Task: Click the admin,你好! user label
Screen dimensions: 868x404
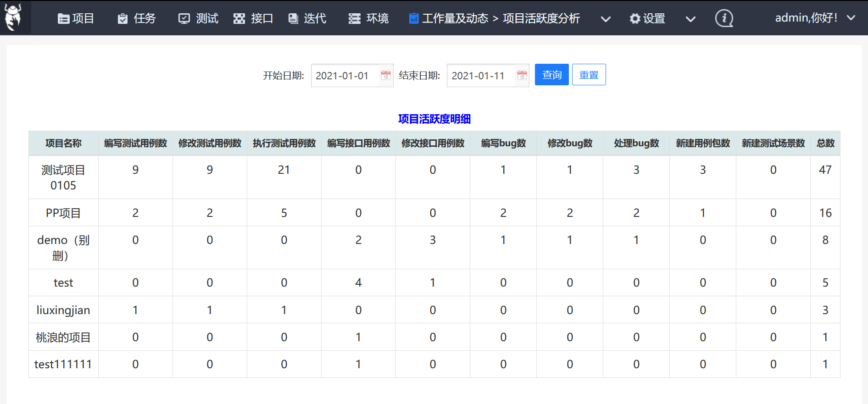Action: pos(806,18)
